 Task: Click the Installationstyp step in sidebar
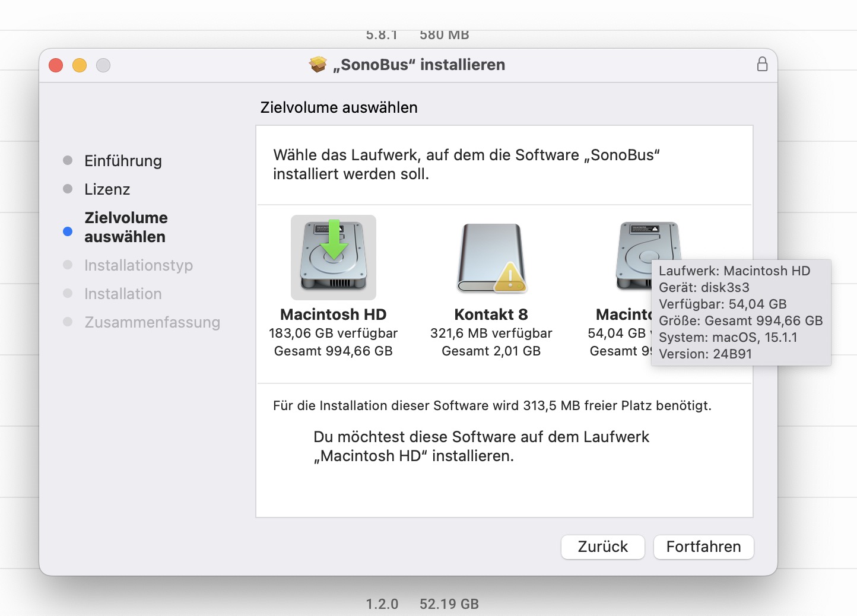138,265
